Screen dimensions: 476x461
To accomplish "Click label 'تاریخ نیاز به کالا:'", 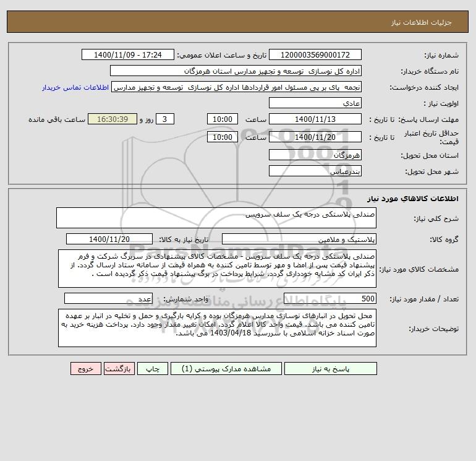I will (184, 239).
